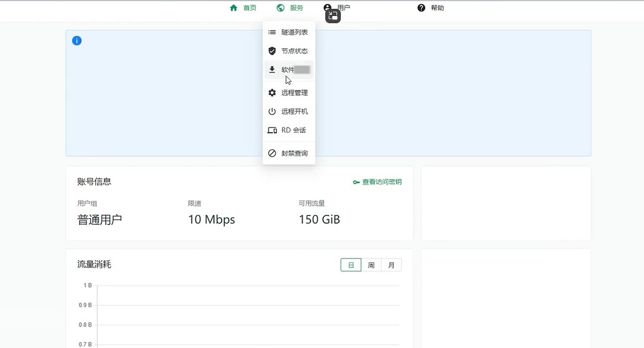
Task: Open 隧道列表 from the service menu
Action: point(294,33)
